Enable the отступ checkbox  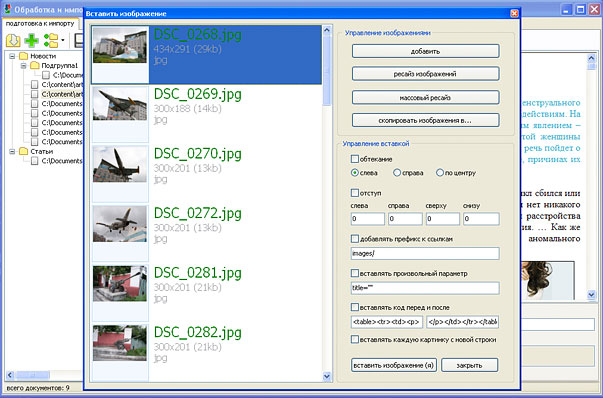tap(355, 193)
